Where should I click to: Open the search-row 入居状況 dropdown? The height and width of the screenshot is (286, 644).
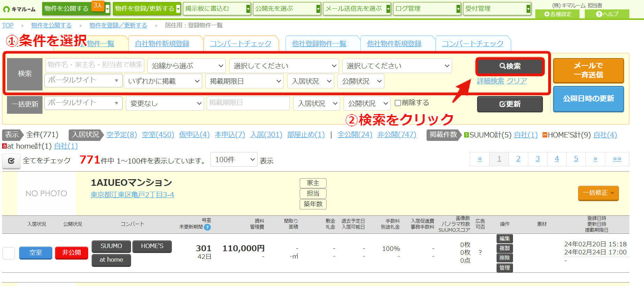pyautogui.click(x=311, y=81)
